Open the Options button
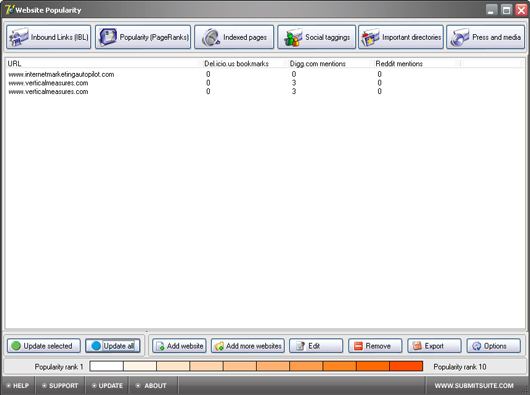Screen dimensions: 530x395 (493, 346)
